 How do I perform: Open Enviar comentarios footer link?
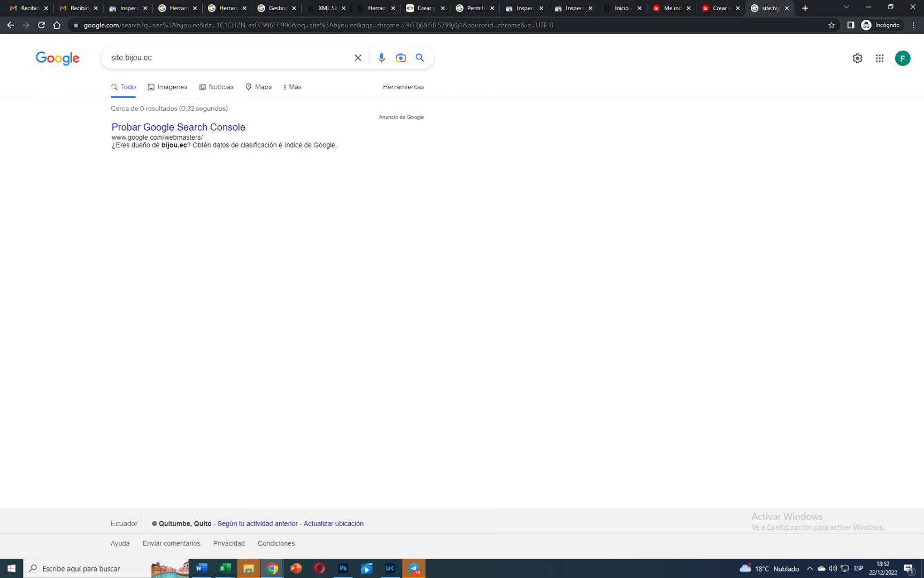pos(172,543)
